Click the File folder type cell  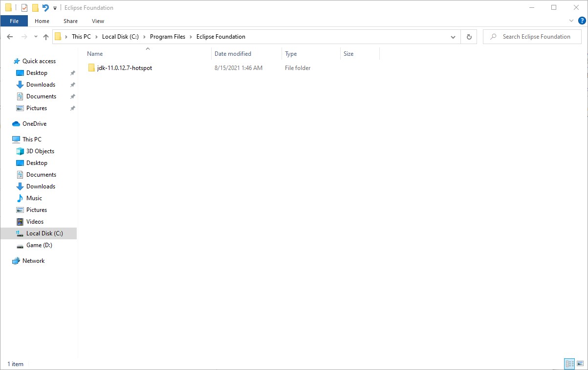point(298,68)
